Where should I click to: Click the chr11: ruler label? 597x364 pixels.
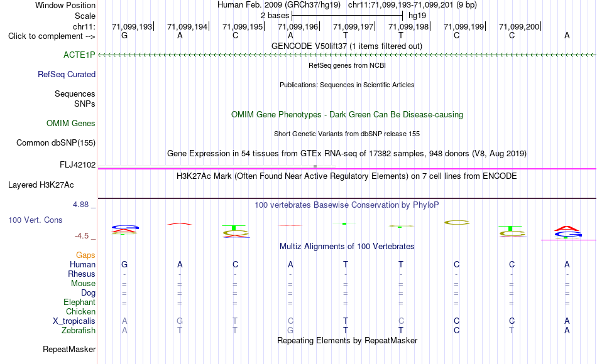[84, 26]
